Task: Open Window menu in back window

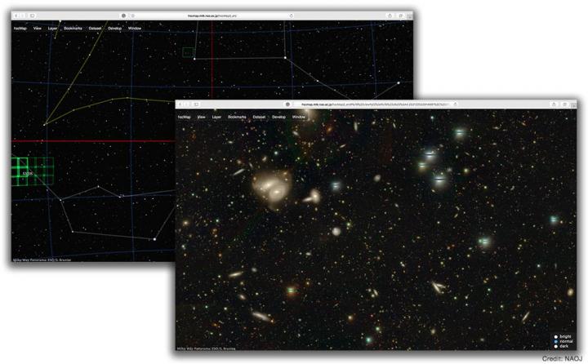Action: point(135,28)
